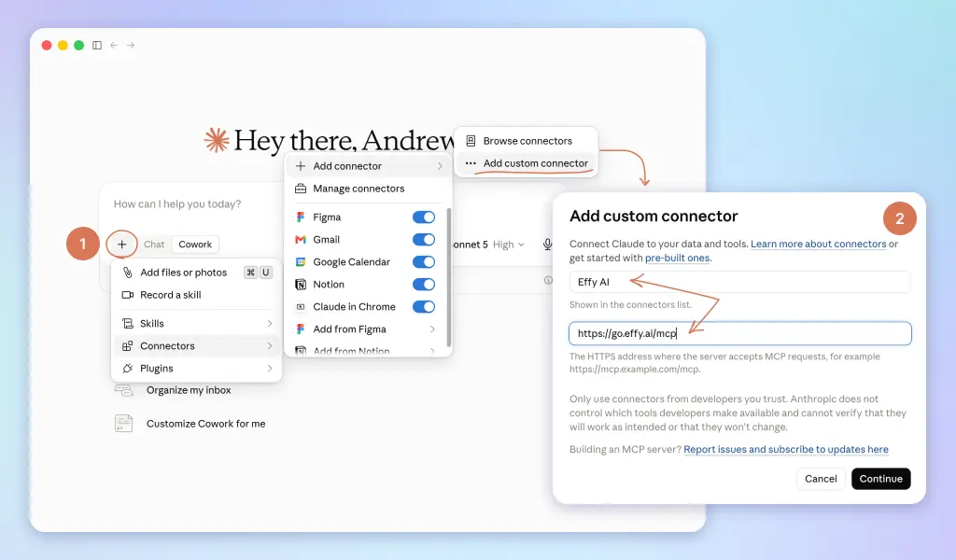The height and width of the screenshot is (560, 956).
Task: Disable the Figma connector toggle
Action: pyautogui.click(x=424, y=217)
